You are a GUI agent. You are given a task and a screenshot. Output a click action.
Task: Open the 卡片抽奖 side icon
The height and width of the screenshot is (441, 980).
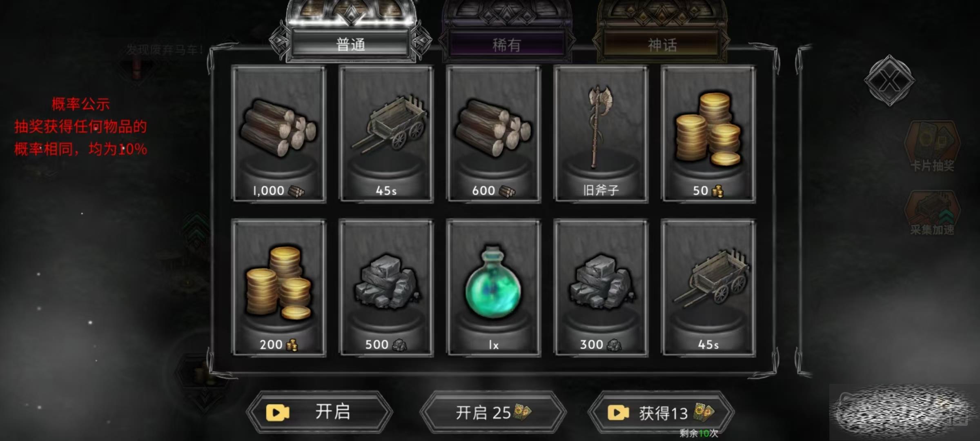(x=932, y=146)
